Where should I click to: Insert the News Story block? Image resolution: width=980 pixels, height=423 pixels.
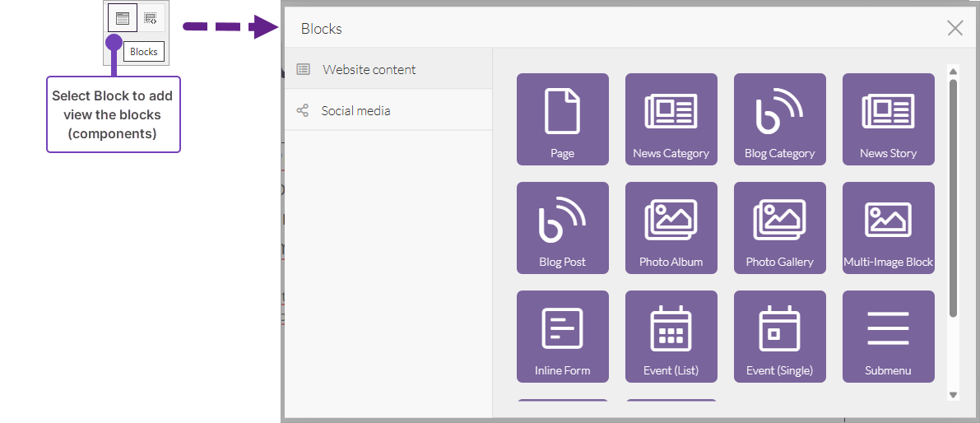889,119
